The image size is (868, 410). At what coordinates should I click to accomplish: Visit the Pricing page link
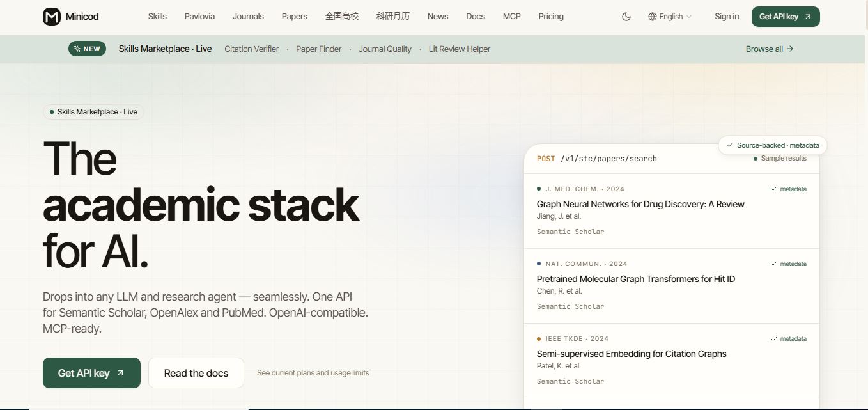click(551, 17)
